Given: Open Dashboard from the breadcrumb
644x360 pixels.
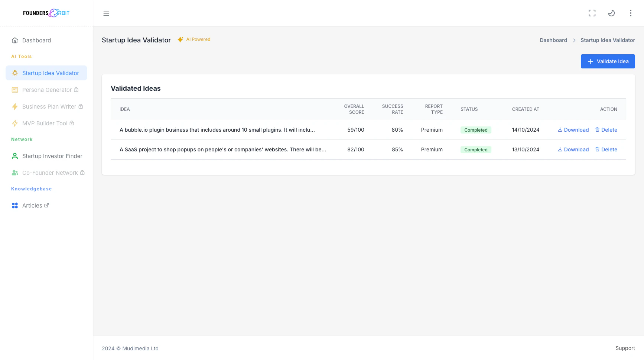Looking at the screenshot, I should [553, 40].
